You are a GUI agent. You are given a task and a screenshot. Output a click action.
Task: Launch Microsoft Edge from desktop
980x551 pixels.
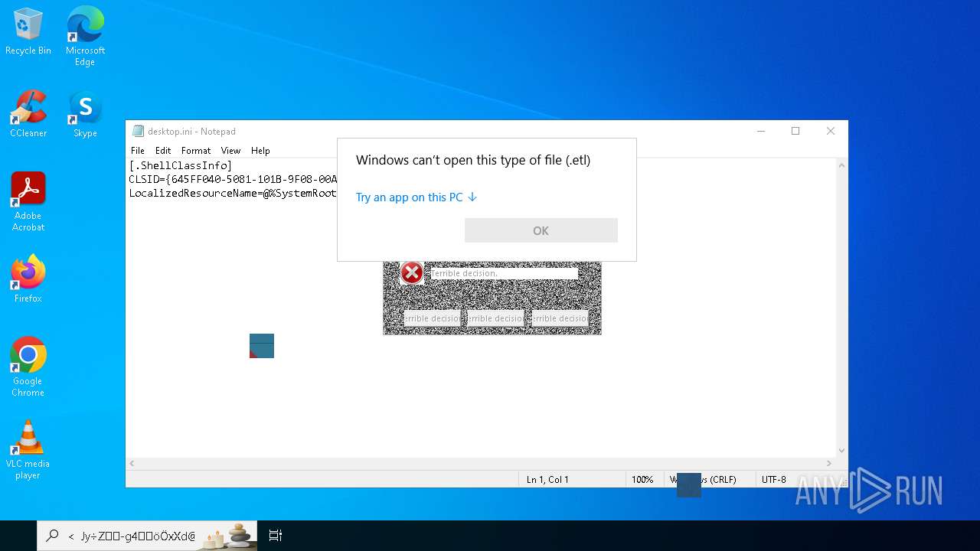85,36
